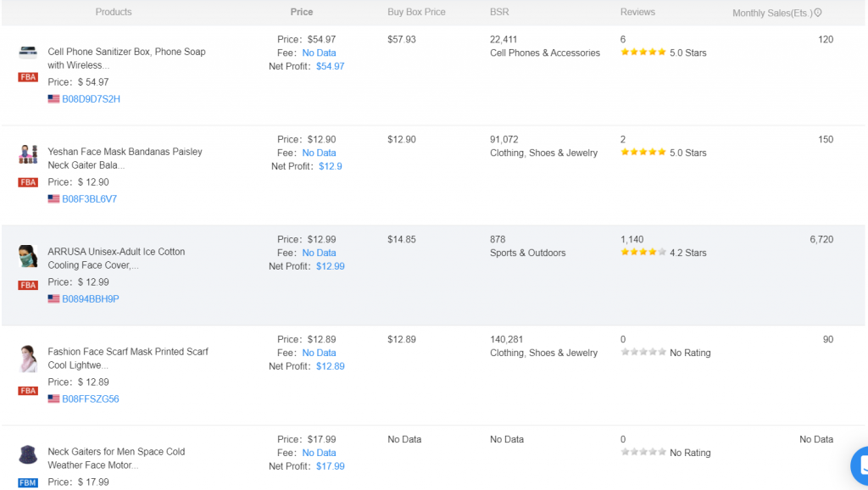Screen dimensions: 868x490
Task: Open the B08FFSZG56 ASIN link
Action: (x=89, y=398)
